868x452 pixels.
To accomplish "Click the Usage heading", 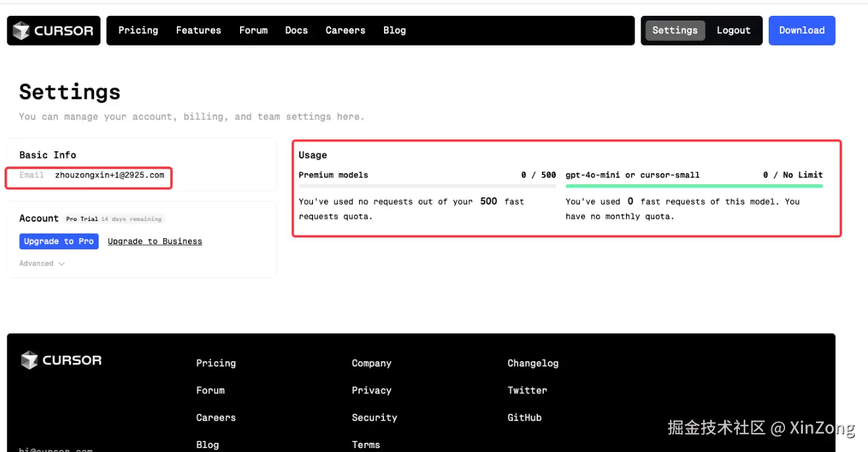I will pos(312,155).
